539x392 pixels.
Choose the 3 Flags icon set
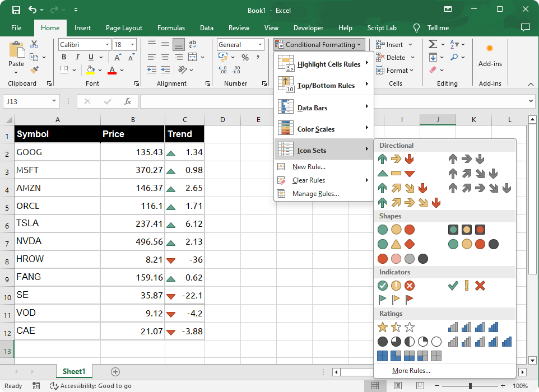(396, 300)
